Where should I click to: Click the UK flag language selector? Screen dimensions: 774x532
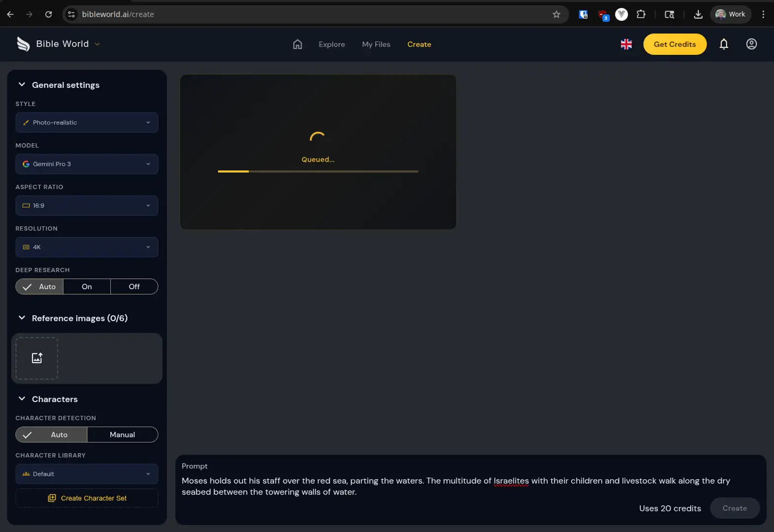click(x=626, y=44)
